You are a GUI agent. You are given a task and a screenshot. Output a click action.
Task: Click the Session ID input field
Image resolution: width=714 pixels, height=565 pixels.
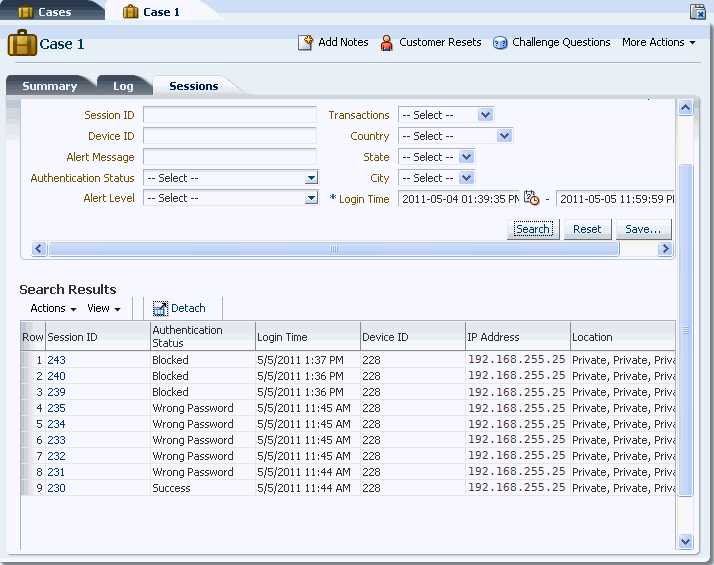pos(230,115)
